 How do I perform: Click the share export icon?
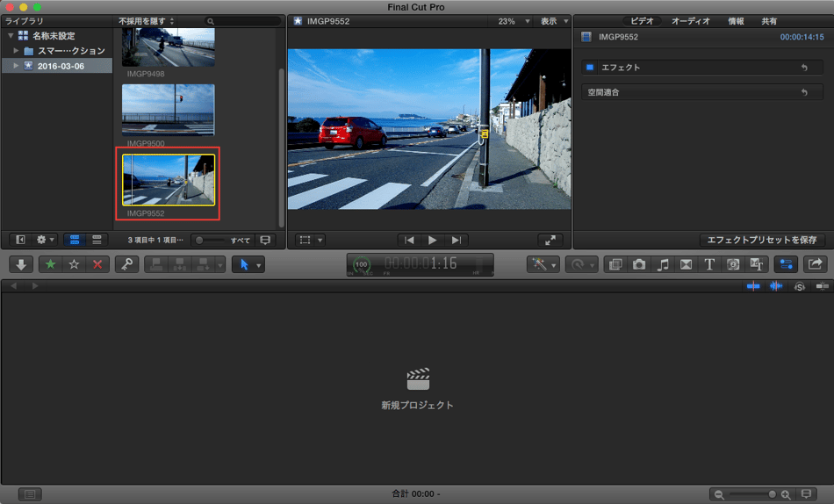[815, 264]
